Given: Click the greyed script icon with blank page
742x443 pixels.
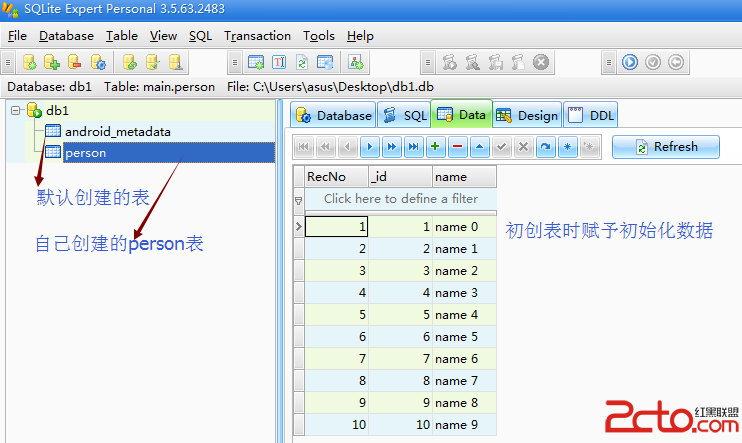Looking at the screenshot, I should 518,62.
